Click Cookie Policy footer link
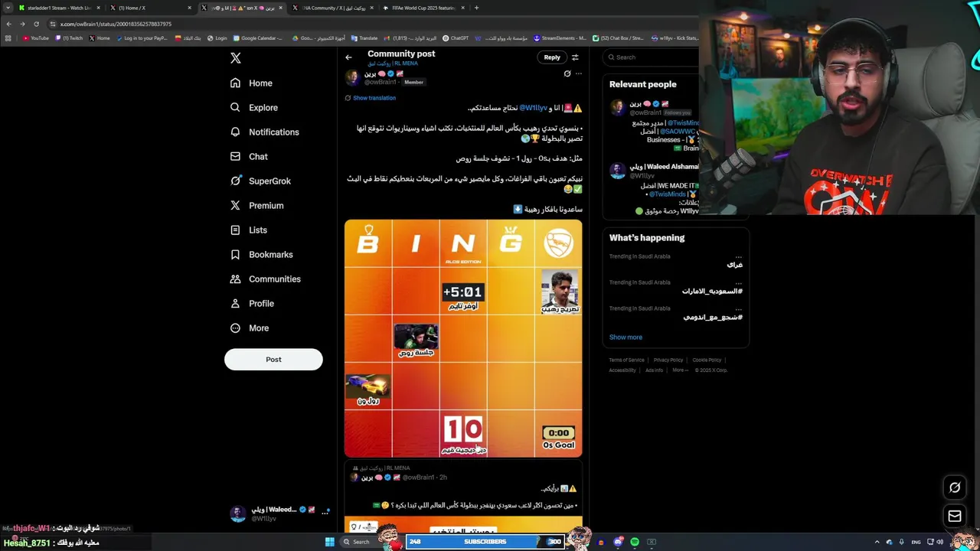This screenshot has width=980, height=551. [x=707, y=360]
